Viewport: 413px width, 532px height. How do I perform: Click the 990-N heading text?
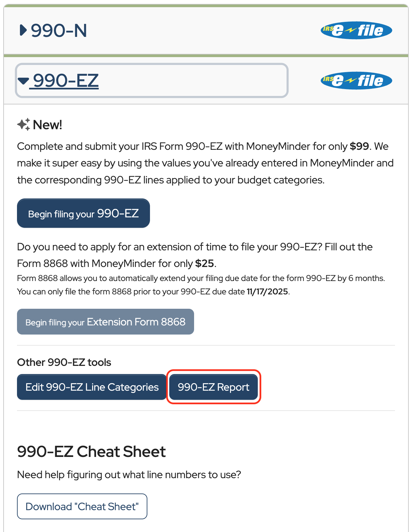coord(59,31)
